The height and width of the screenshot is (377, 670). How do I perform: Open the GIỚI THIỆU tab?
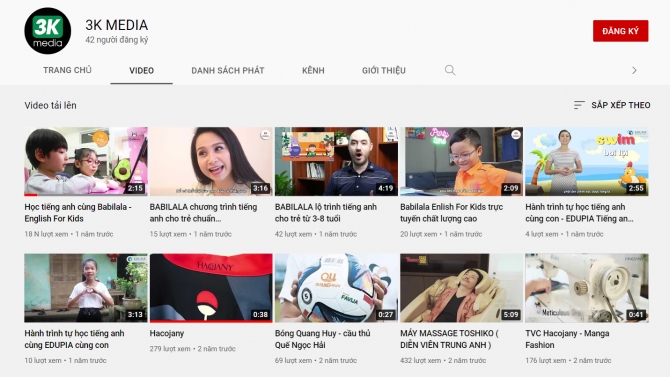[x=384, y=71]
